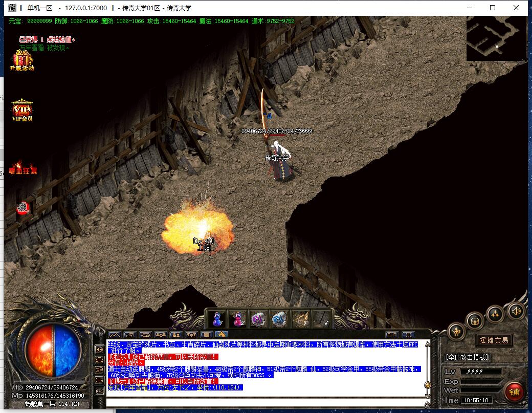Click the Lv 9999 level field
Screen dimensions: 532x413
coord(480,372)
